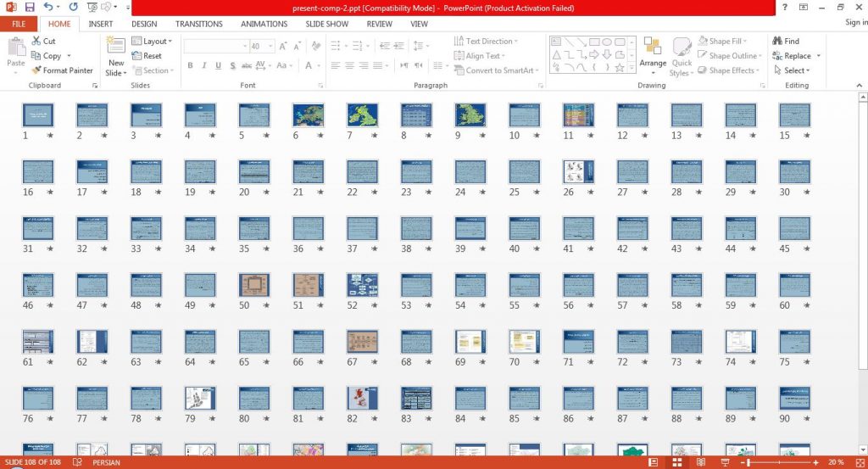Select the Arrange tool icon
This screenshot has width=868, height=469.
[653, 47]
